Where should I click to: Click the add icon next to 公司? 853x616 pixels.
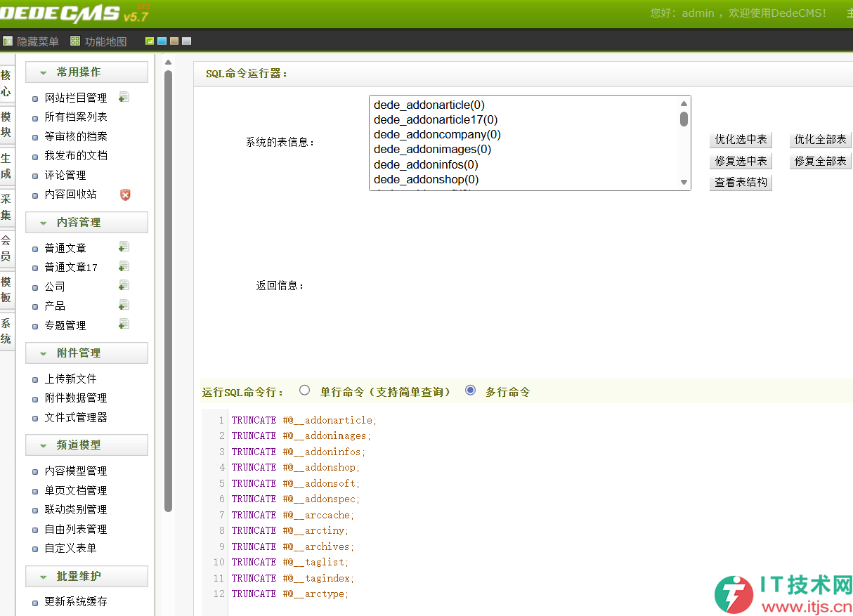click(x=124, y=285)
